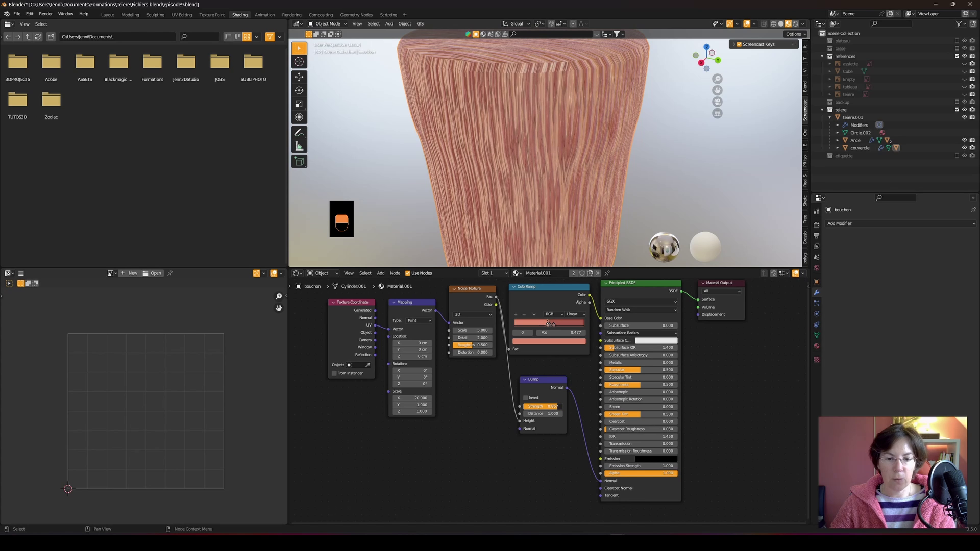Click the camera view icon in viewport

(717, 102)
